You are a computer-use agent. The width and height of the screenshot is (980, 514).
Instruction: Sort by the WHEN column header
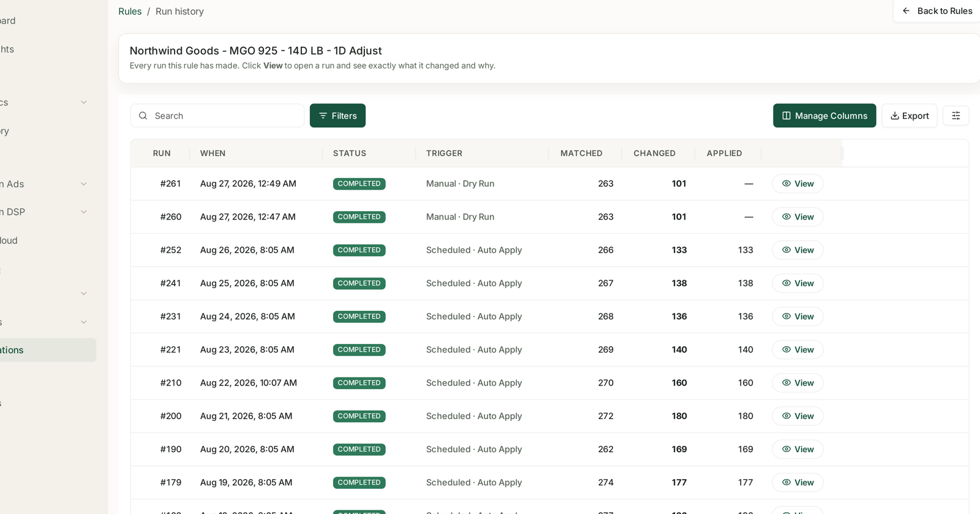pos(213,153)
